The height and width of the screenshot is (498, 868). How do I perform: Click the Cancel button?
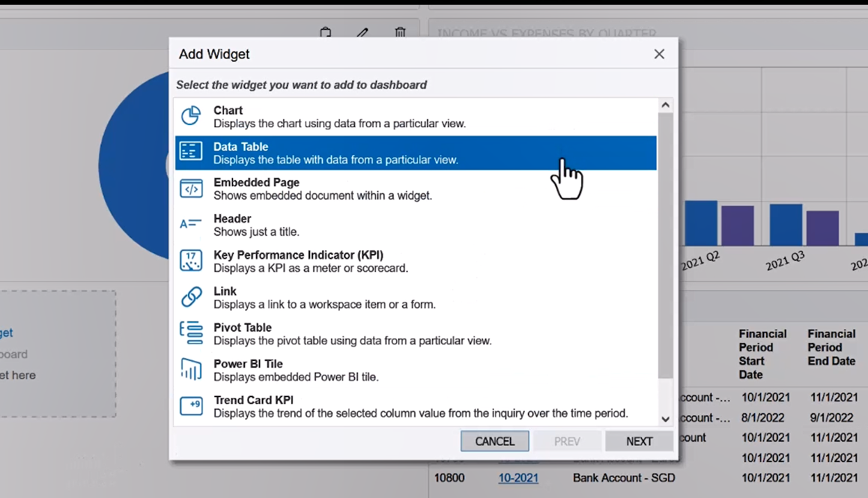(x=494, y=441)
